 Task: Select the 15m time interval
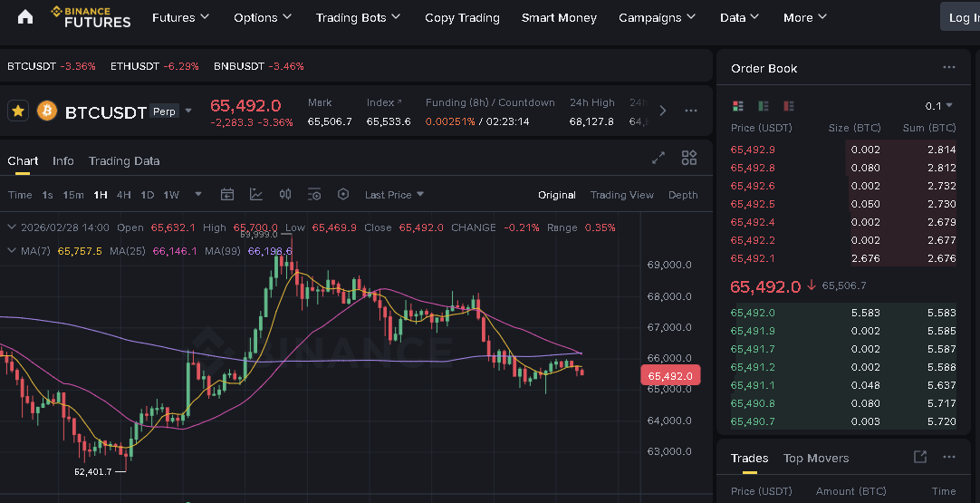(x=73, y=195)
